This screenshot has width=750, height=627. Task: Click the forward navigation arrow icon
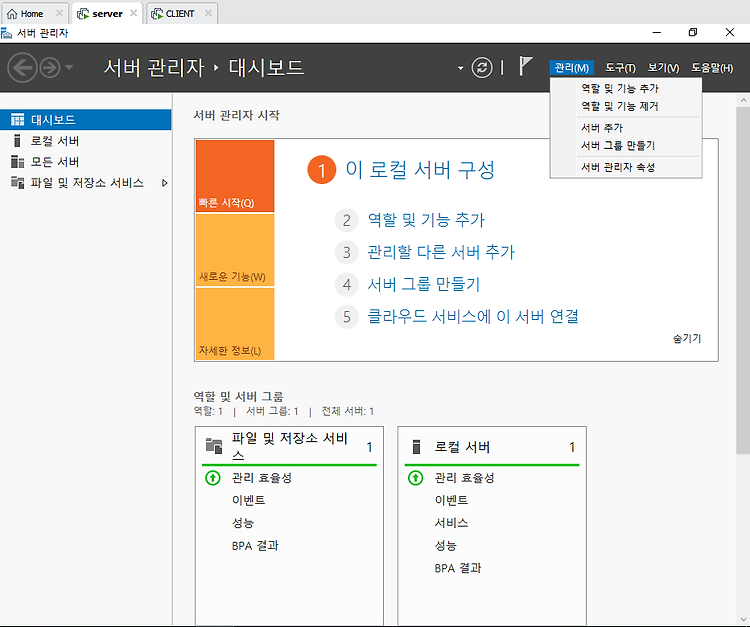(x=50, y=68)
